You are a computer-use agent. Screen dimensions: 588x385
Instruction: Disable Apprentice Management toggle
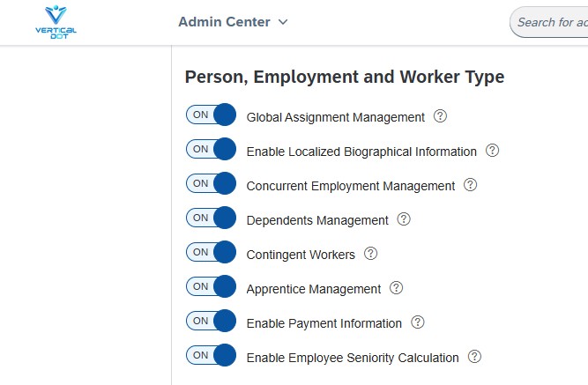point(211,286)
